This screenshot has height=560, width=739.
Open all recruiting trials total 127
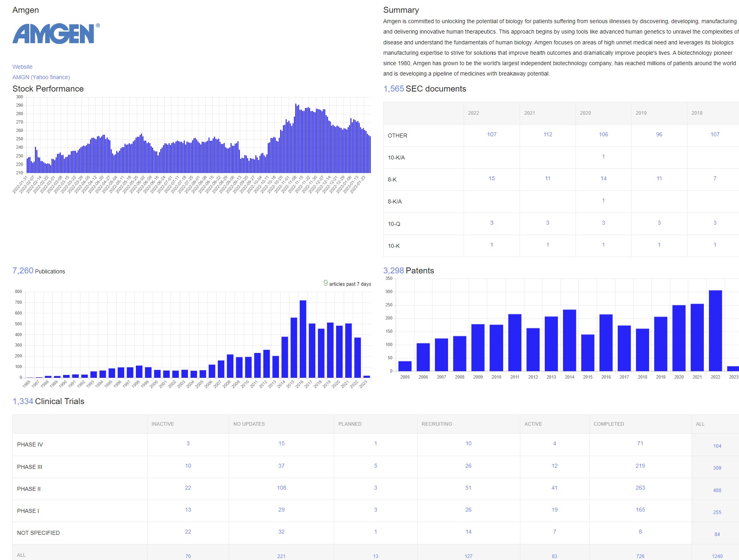pos(468,556)
